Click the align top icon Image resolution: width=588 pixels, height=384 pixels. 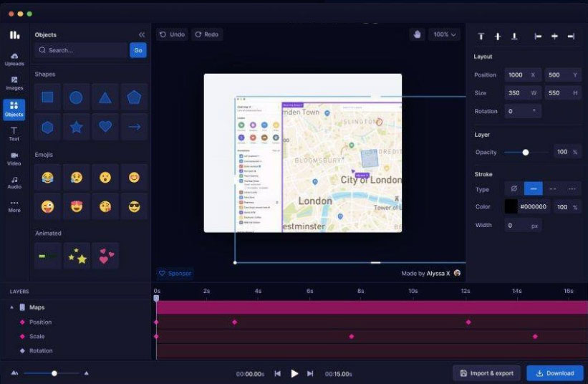pyautogui.click(x=481, y=37)
